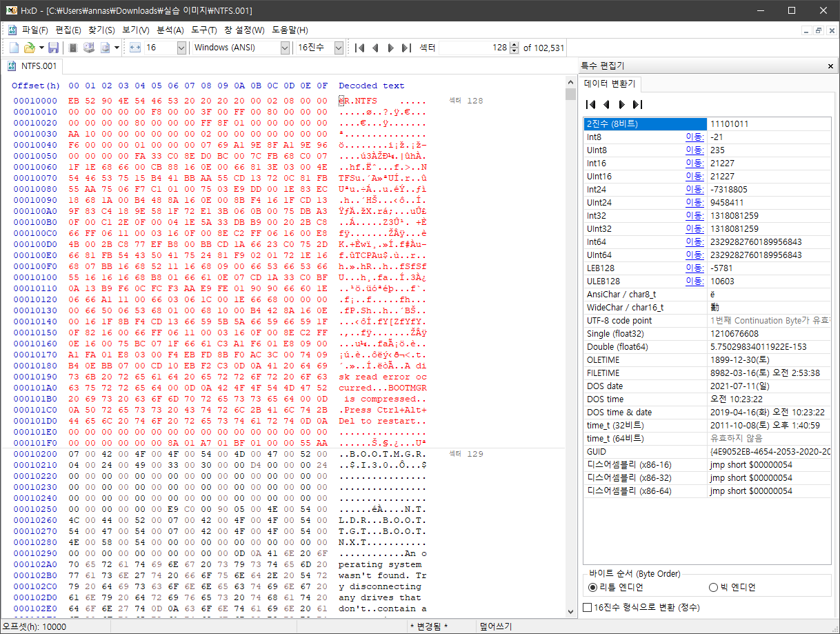The width and height of the screenshot is (840, 634).
Task: Click the Open RAM toolbar icon
Action: coord(72,48)
